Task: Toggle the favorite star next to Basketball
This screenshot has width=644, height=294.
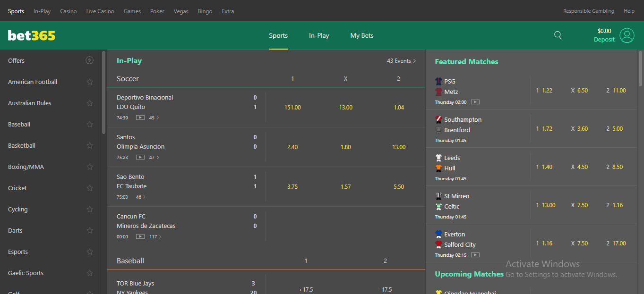Action: click(x=89, y=145)
